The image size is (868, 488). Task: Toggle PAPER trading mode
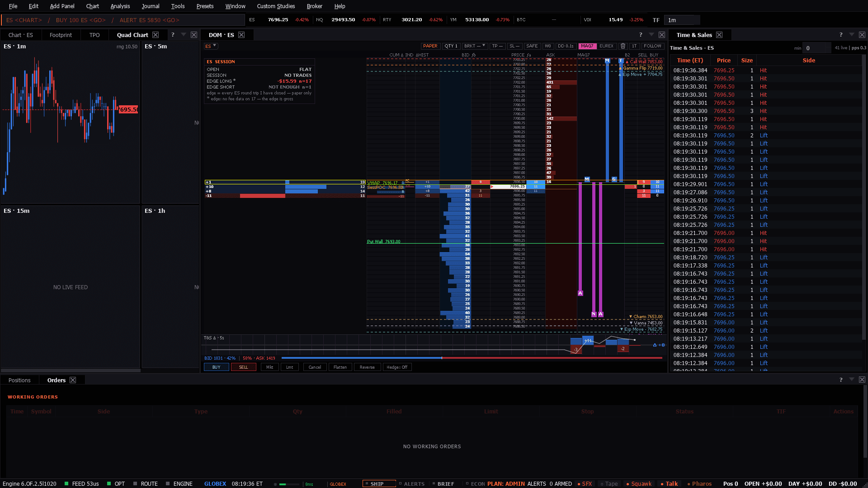point(430,46)
